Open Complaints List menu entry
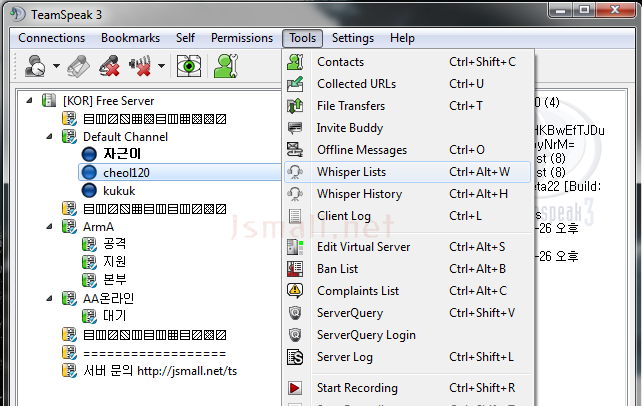Image resolution: width=642 pixels, height=406 pixels. (x=407, y=291)
